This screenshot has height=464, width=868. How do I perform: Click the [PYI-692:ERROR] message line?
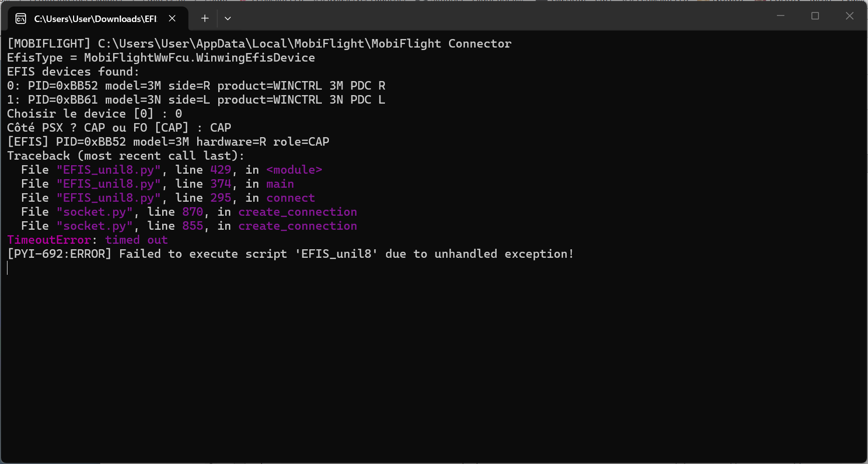290,254
